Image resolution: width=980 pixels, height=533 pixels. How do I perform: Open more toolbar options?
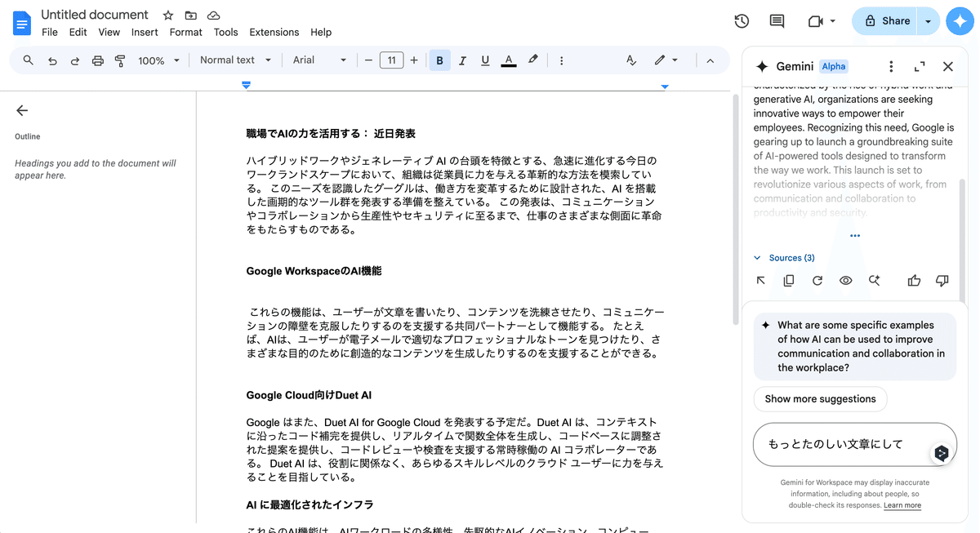(561, 60)
